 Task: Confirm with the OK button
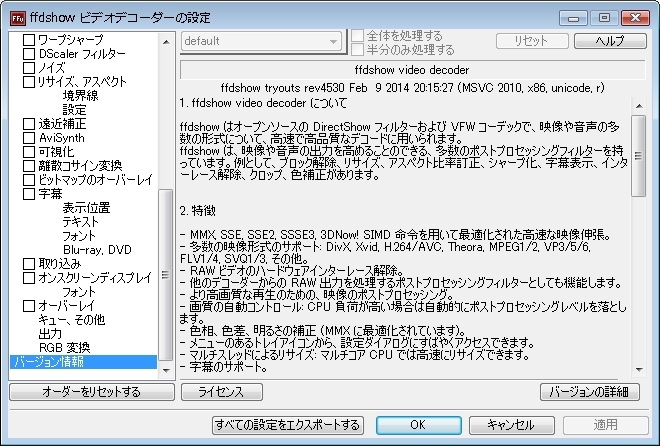click(419, 425)
